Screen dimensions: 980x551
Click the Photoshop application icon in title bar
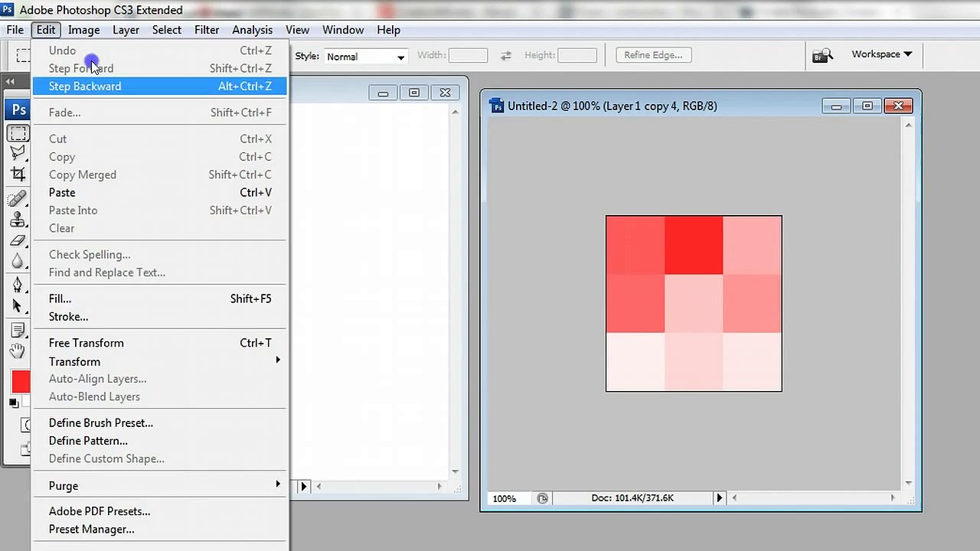(7, 10)
